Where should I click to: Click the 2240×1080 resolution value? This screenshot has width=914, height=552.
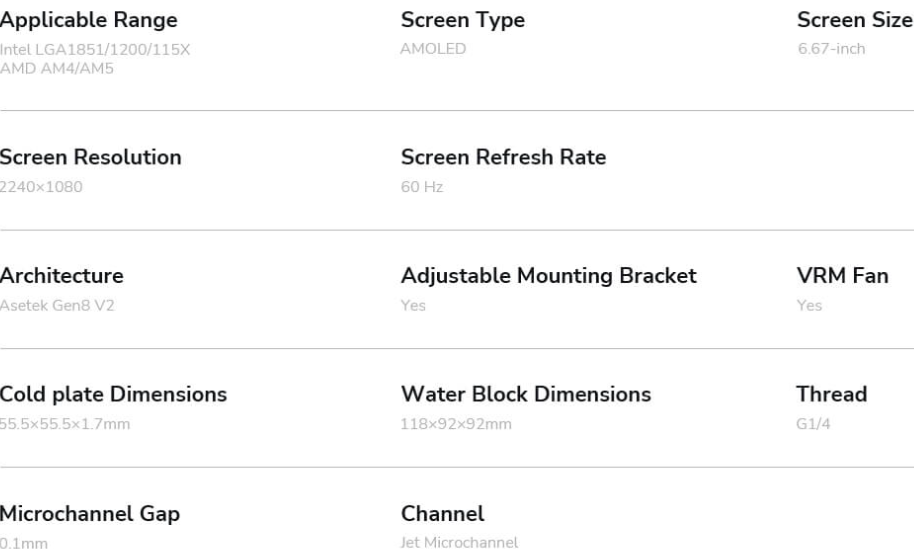41,187
